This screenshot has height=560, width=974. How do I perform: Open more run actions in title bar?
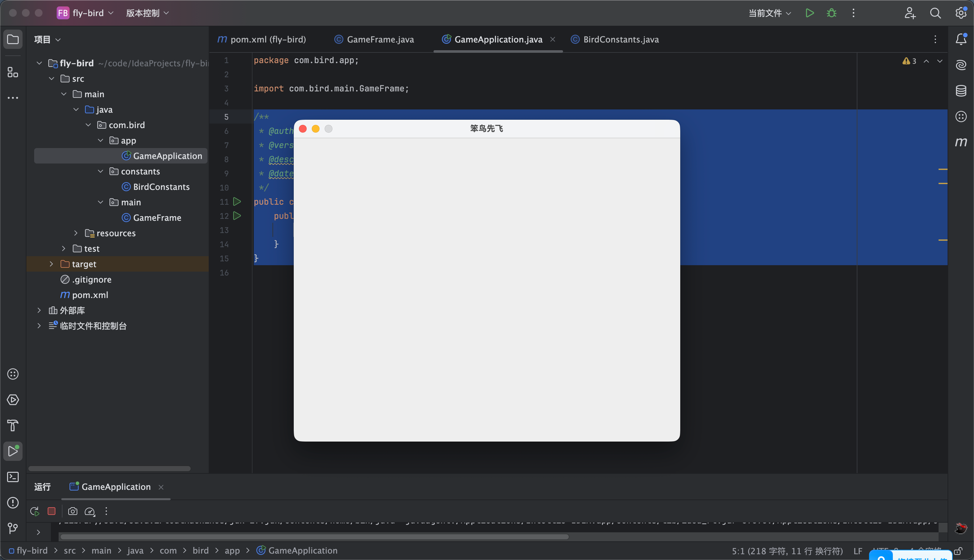tap(853, 13)
